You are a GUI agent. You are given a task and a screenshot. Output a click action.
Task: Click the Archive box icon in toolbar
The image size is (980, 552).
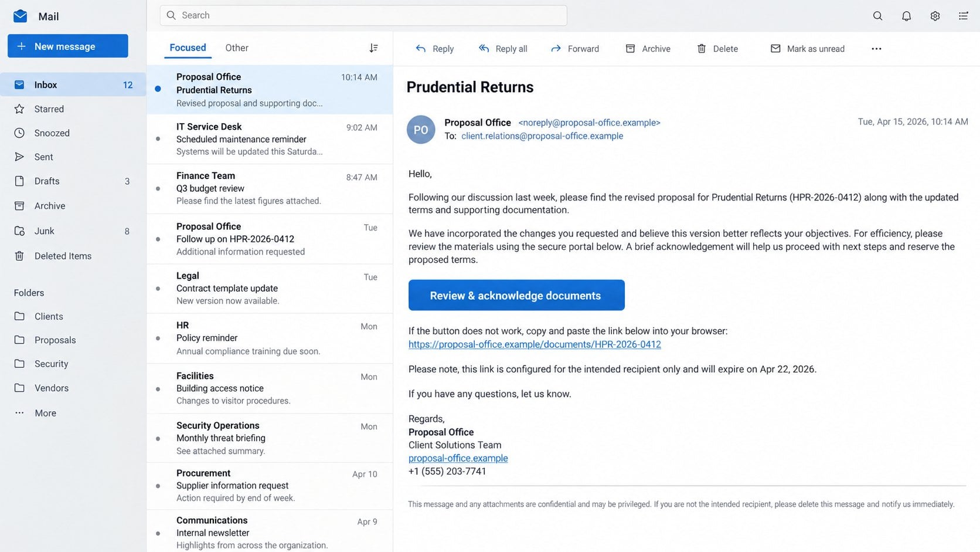click(630, 49)
